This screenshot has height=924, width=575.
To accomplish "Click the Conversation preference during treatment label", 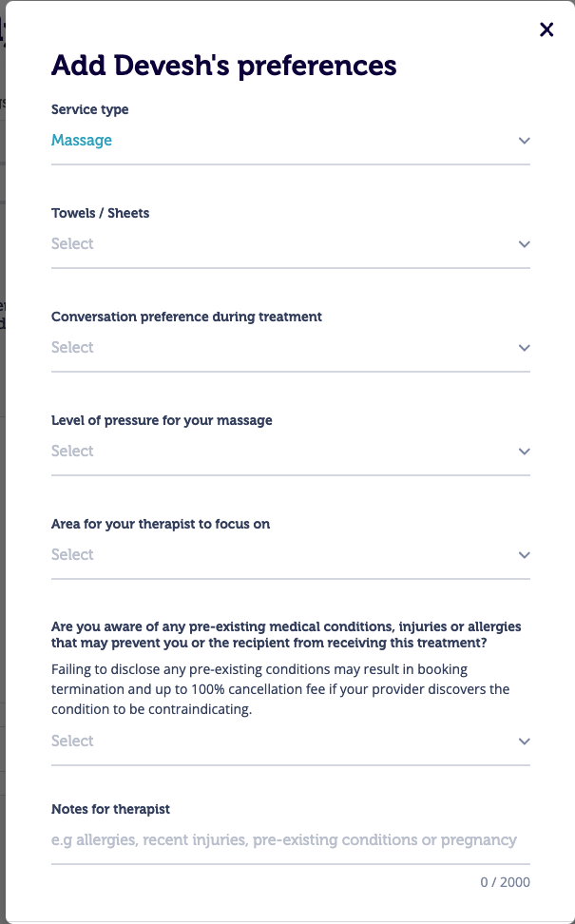I will pos(186,317).
